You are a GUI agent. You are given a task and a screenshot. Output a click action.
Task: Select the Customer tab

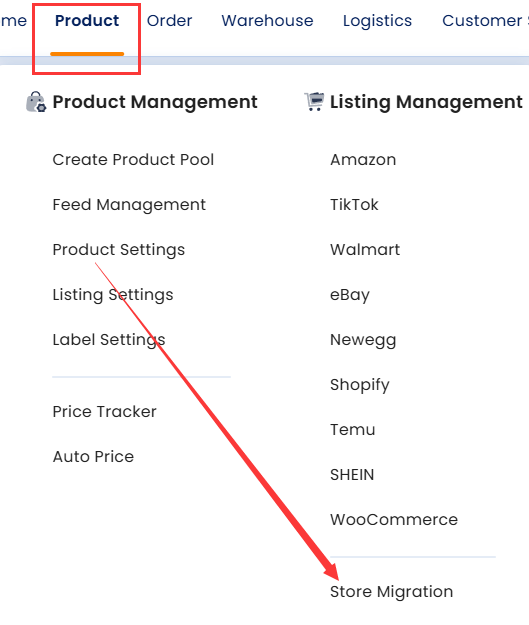pyautogui.click(x=482, y=21)
